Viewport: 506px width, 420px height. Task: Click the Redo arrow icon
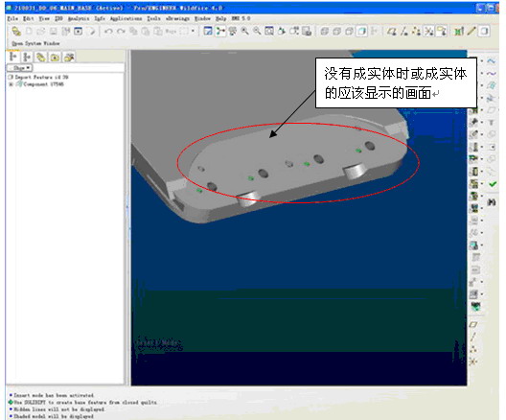click(121, 31)
